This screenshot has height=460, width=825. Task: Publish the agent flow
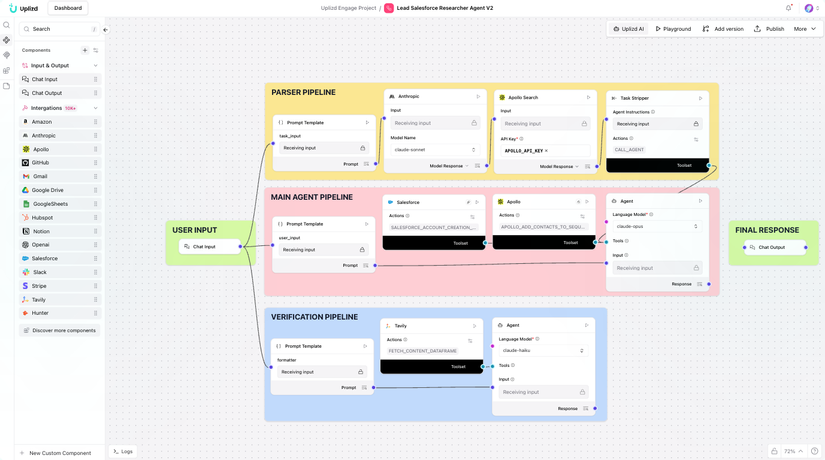(x=769, y=29)
